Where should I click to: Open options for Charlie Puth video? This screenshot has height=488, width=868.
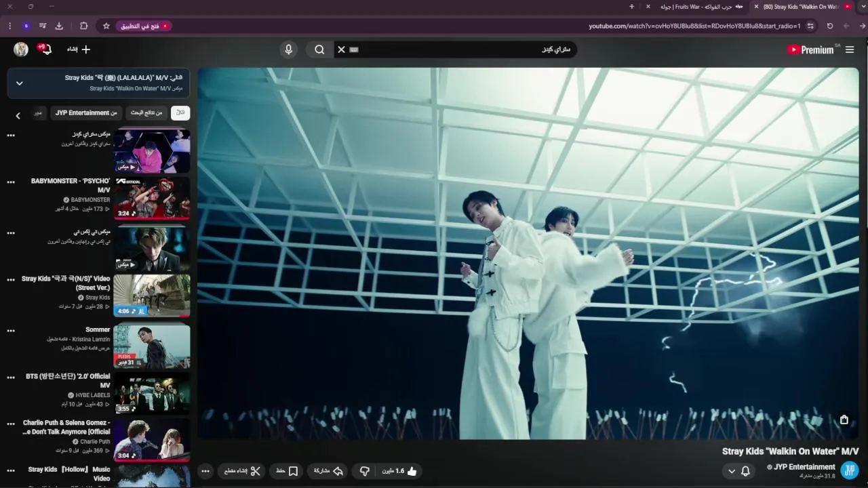click(11, 424)
